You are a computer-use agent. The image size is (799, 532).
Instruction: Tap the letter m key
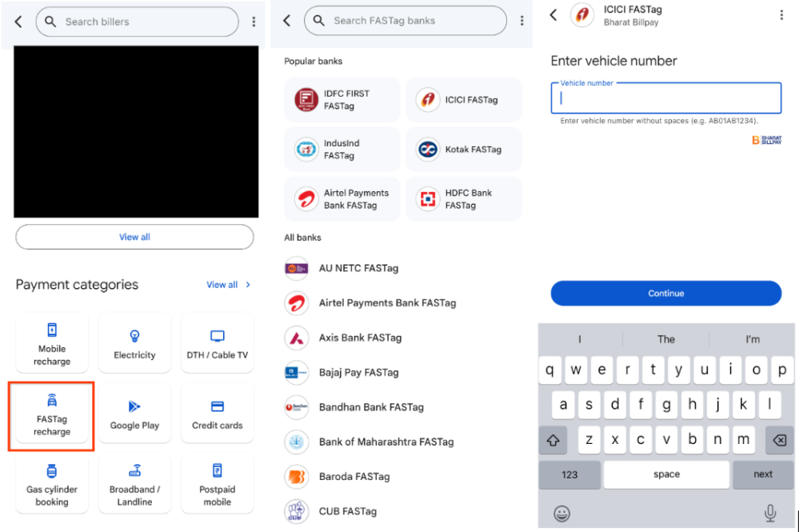point(743,439)
